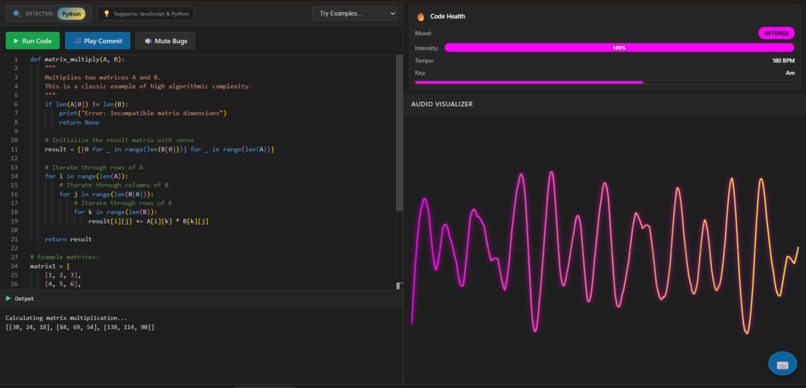The height and width of the screenshot is (388, 806).
Task: Click the 'Supports: JavaScript & Python' hint
Action: pos(146,14)
